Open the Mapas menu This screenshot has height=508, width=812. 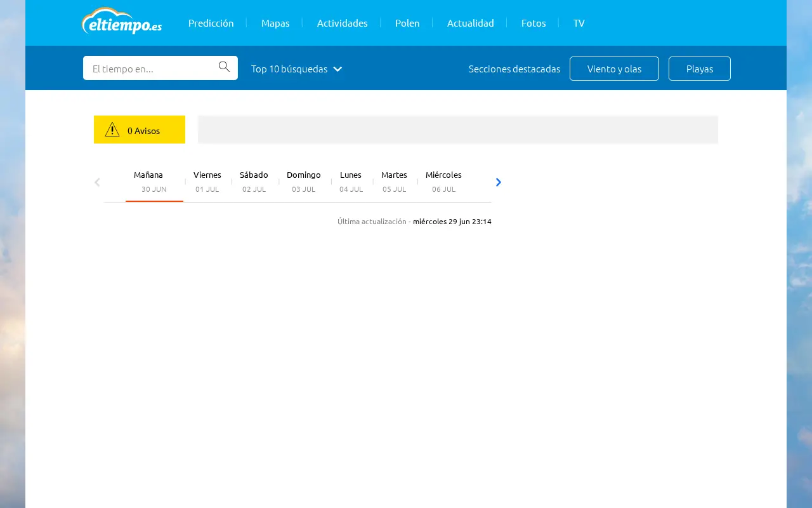click(275, 23)
